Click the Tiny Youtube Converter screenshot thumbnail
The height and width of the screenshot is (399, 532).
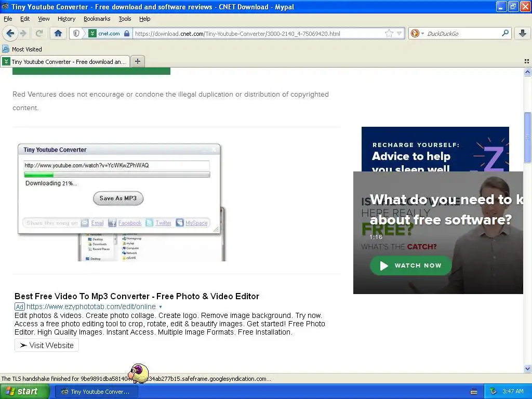[122, 202]
